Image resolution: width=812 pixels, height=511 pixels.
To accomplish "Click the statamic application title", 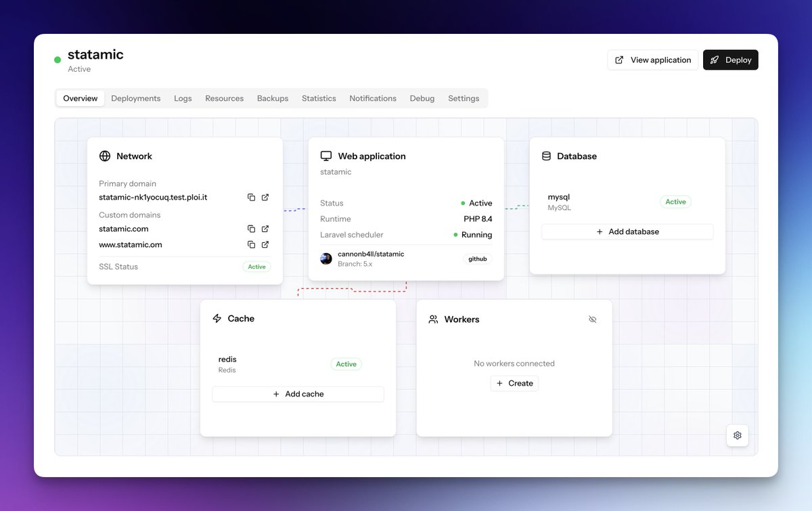I will pyautogui.click(x=95, y=54).
